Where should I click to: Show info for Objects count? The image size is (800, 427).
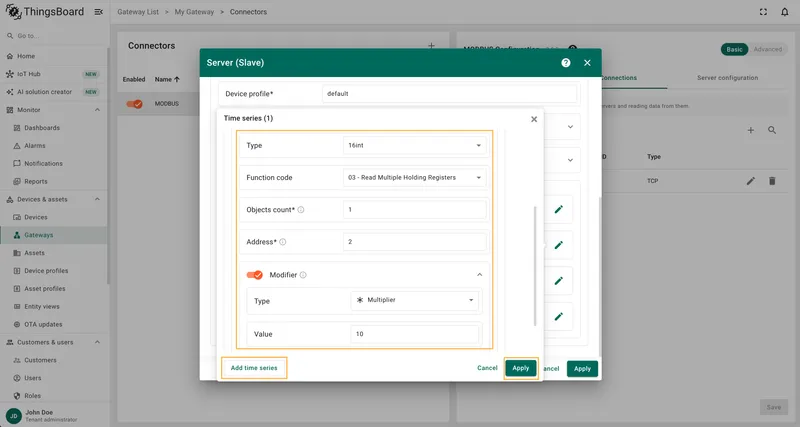pos(301,210)
